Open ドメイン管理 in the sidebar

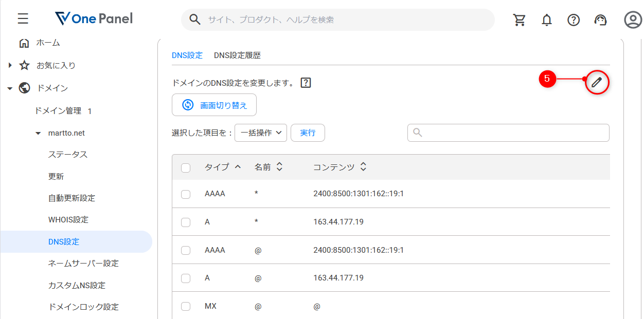point(58,110)
